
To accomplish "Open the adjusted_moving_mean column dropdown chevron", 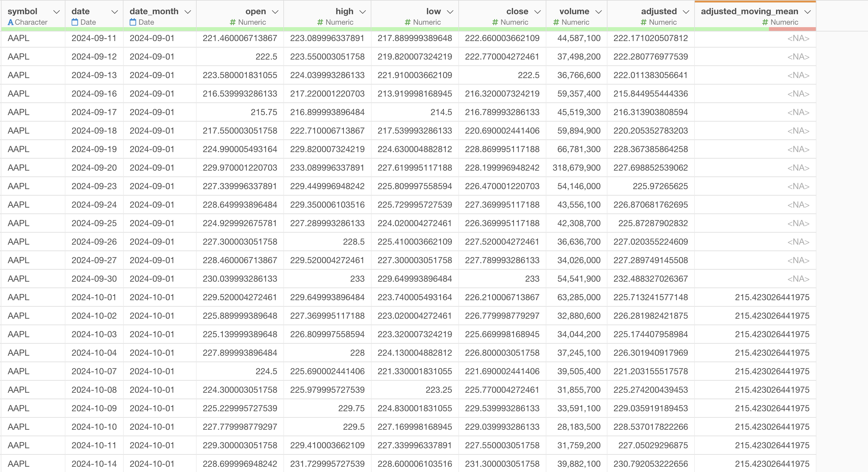I will pos(807,12).
